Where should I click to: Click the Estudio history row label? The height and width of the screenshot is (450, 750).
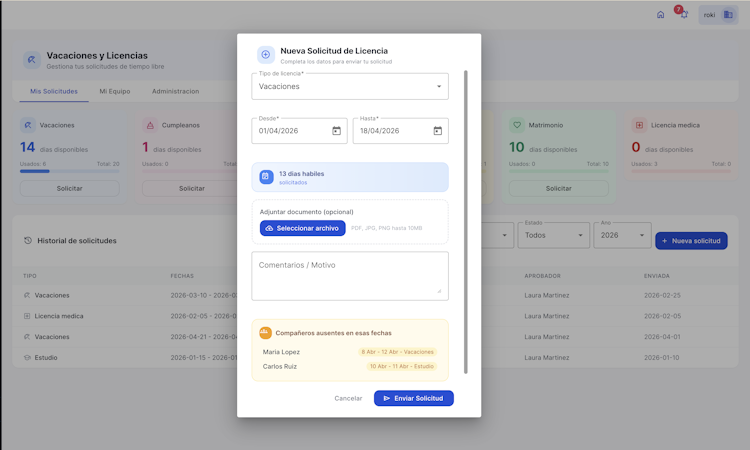coord(46,358)
